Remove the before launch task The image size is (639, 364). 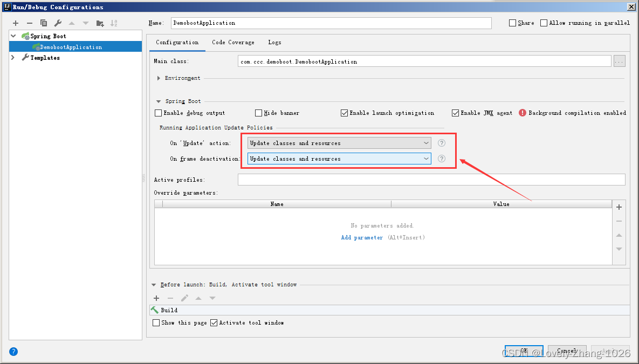coord(170,298)
